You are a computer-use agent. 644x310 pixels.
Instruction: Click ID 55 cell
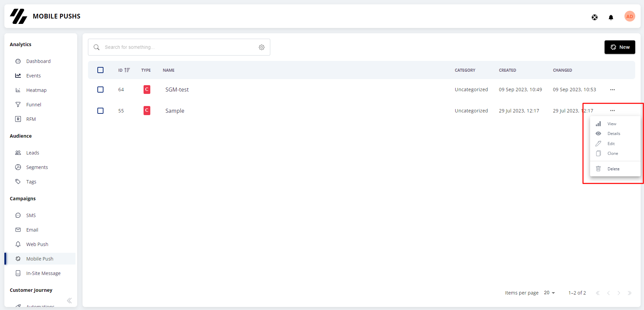[121, 111]
